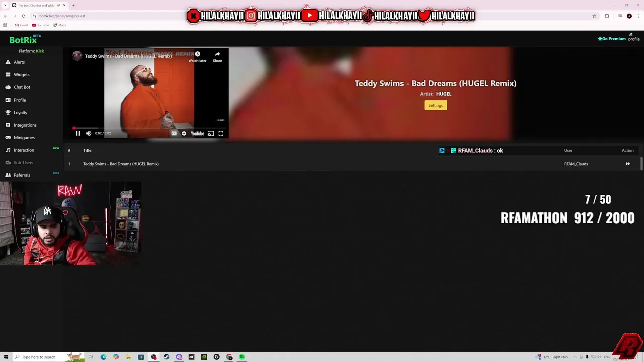Click the Minigames gamepad icon
This screenshot has height=362, width=644.
8,137
